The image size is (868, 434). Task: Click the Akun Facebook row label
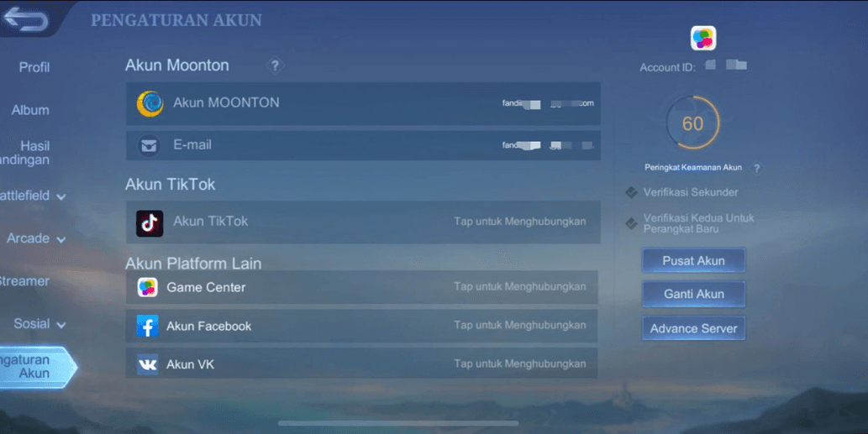click(x=208, y=327)
